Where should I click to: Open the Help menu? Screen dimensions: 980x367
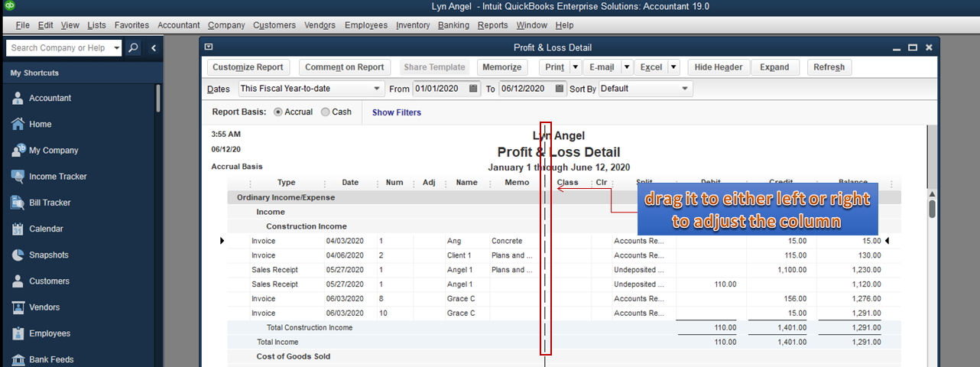point(564,25)
